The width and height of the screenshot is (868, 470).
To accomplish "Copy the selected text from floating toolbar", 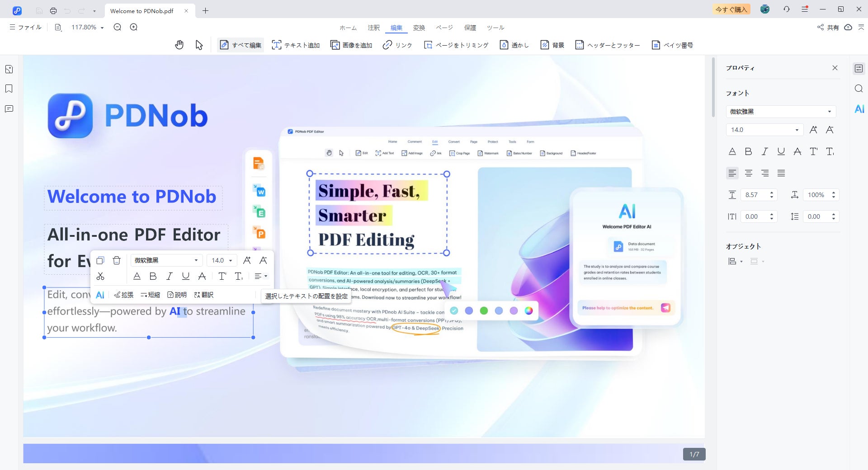I will pos(100,260).
